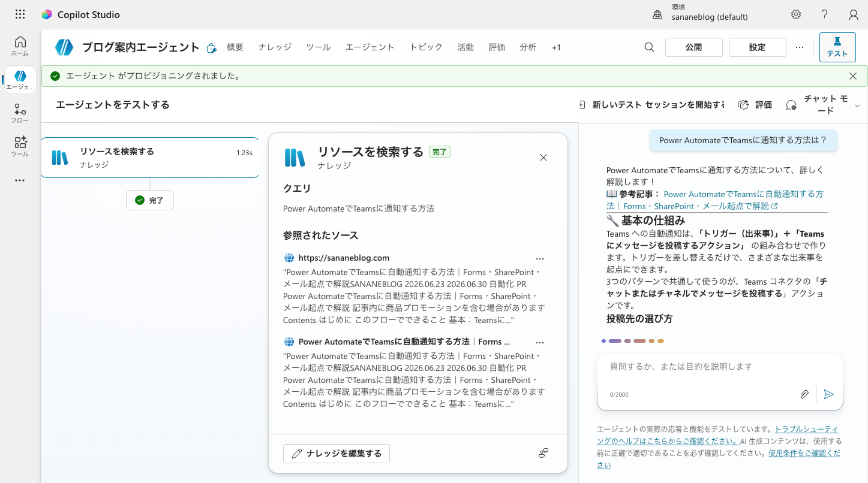Click ナレッジを編集する button
The width and height of the screenshot is (868, 483).
point(337,454)
